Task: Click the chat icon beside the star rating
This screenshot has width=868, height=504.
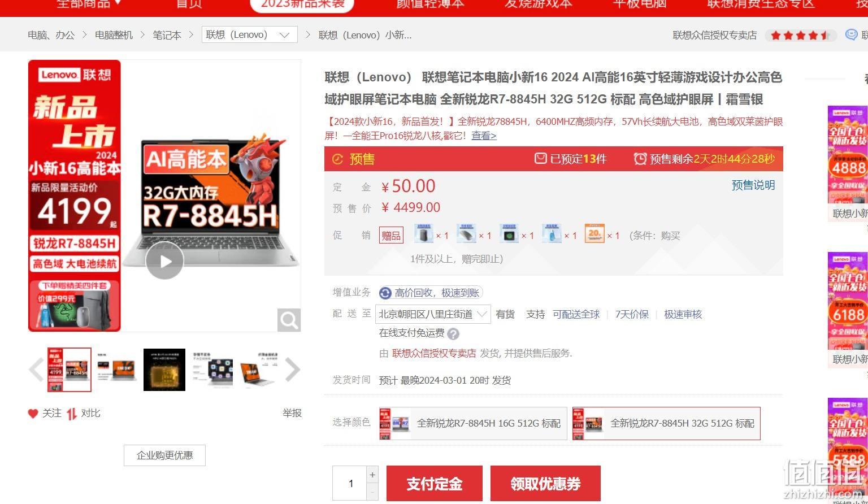Action: (851, 35)
